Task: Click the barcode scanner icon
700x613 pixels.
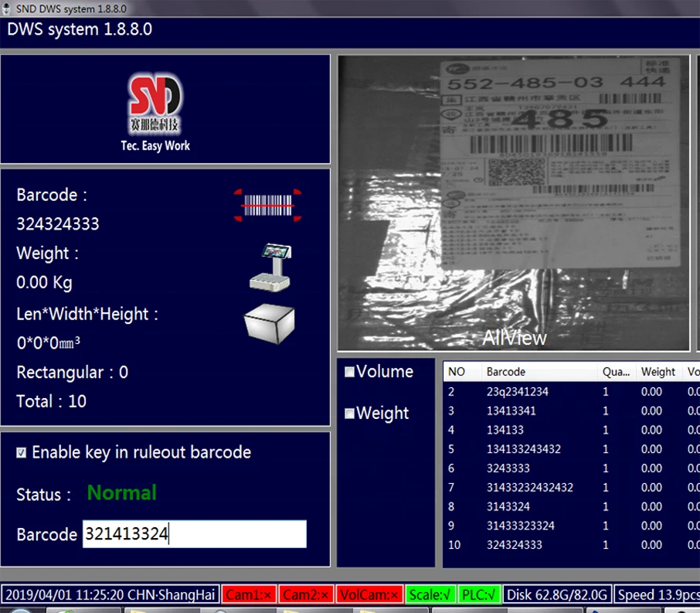Action: (267, 205)
